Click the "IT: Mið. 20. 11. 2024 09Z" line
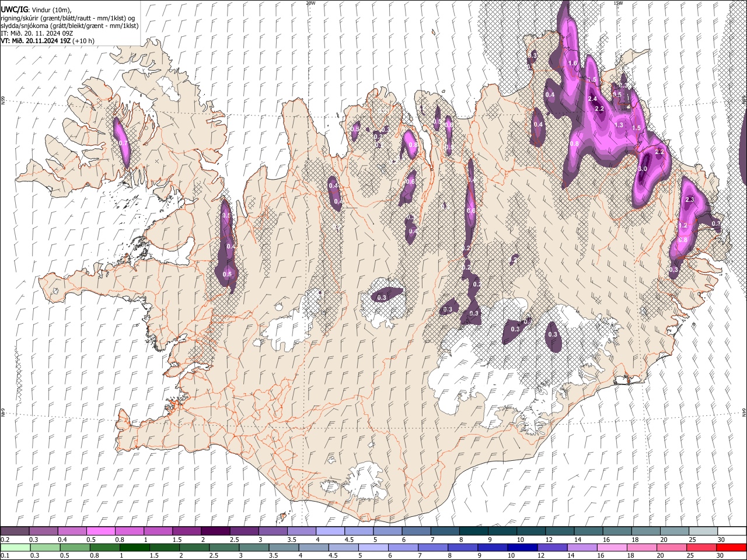 click(x=37, y=33)
